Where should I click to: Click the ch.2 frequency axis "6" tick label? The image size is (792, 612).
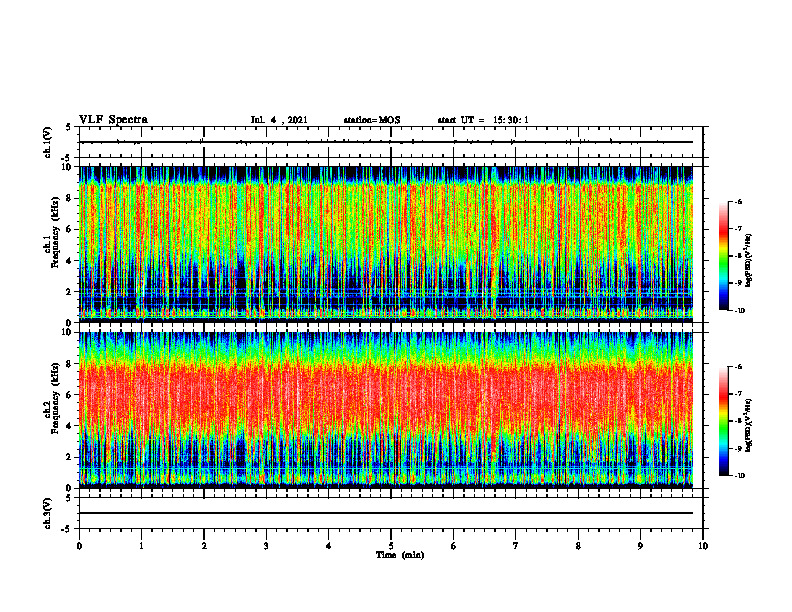point(70,395)
